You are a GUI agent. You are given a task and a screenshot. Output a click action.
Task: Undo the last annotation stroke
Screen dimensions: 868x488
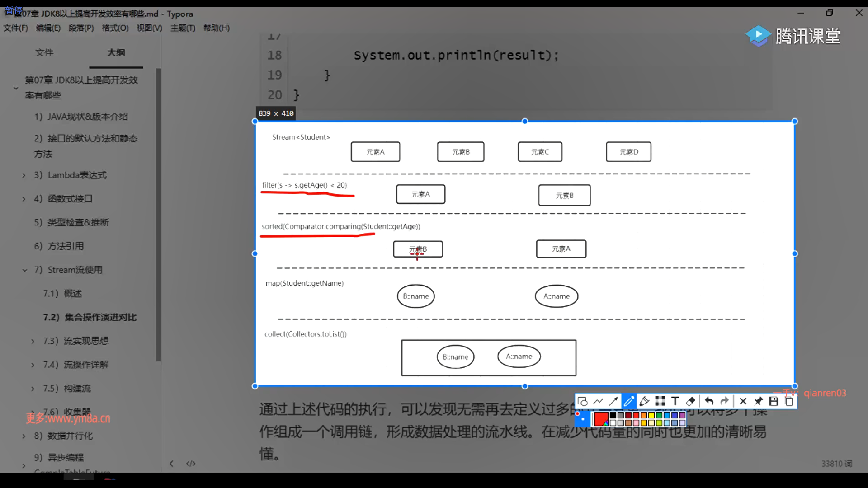[x=709, y=401]
